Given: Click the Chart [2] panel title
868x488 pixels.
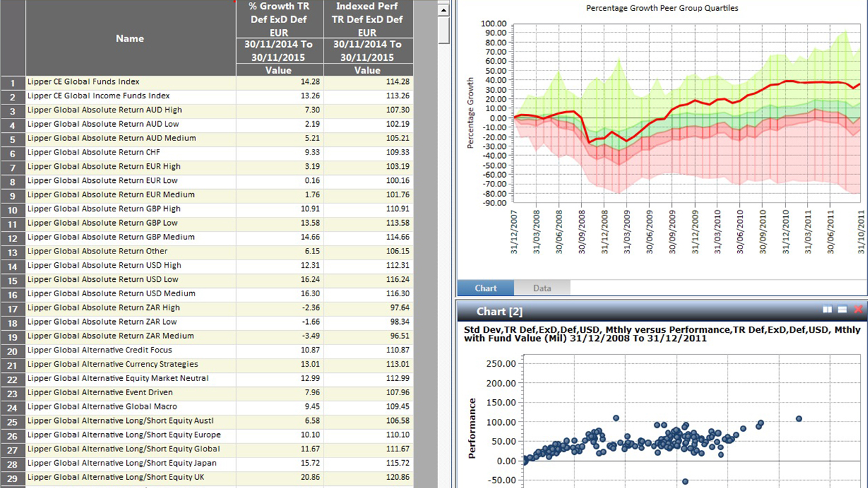Looking at the screenshot, I should click(500, 311).
